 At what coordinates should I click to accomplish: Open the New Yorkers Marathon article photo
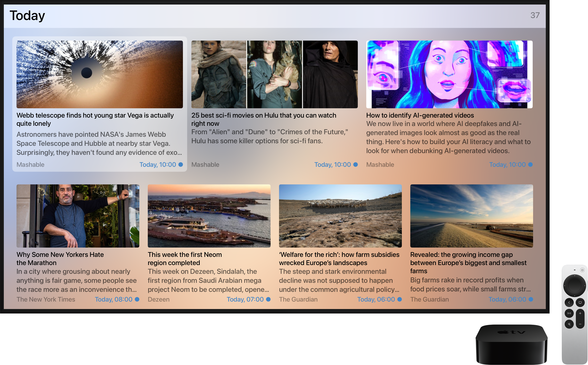[x=78, y=216]
